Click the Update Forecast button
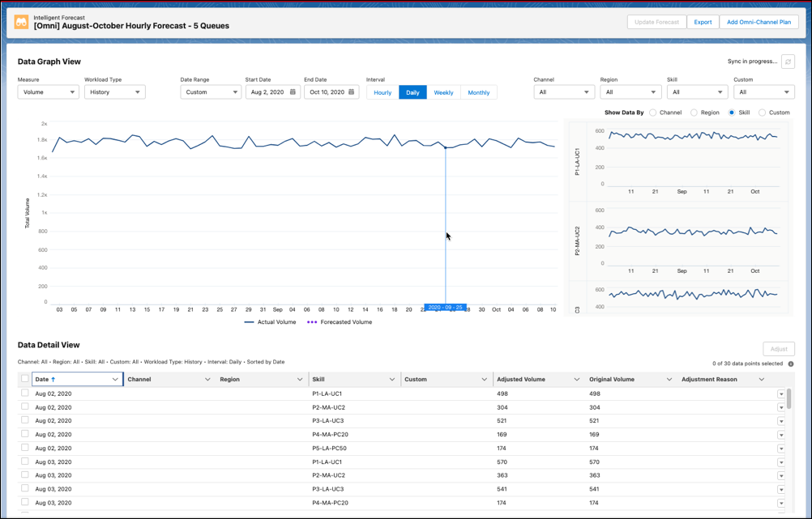The width and height of the screenshot is (812, 519). [x=656, y=22]
